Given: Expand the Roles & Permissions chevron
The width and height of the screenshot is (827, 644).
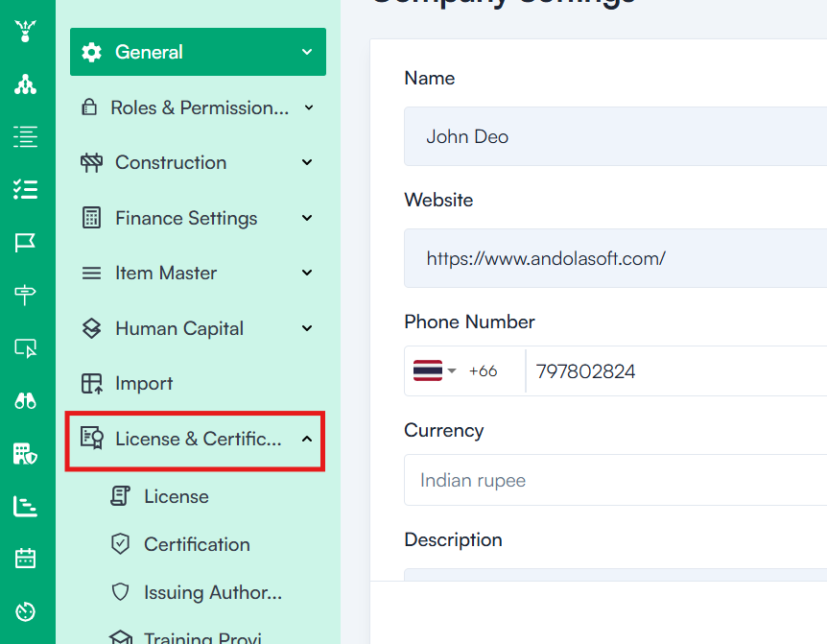Looking at the screenshot, I should coord(309,107).
